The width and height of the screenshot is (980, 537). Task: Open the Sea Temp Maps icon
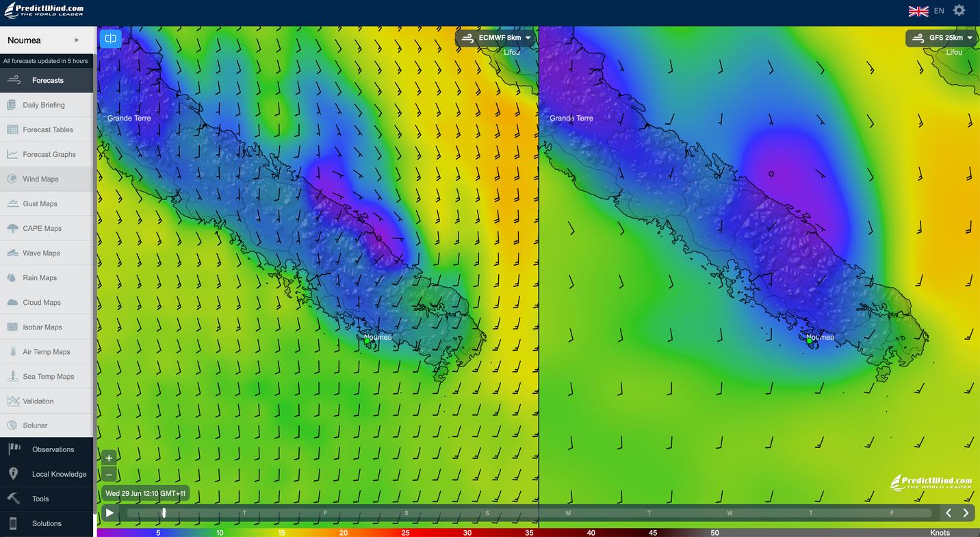[12, 376]
